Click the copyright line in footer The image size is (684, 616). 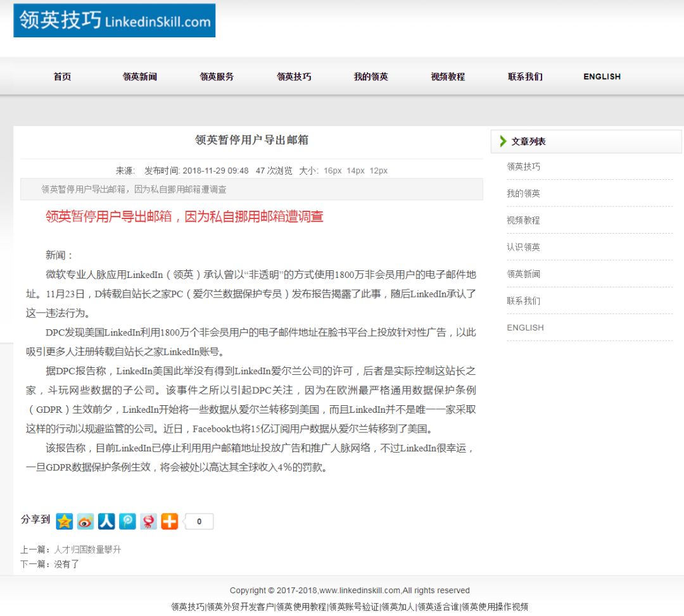pyautogui.click(x=350, y=591)
